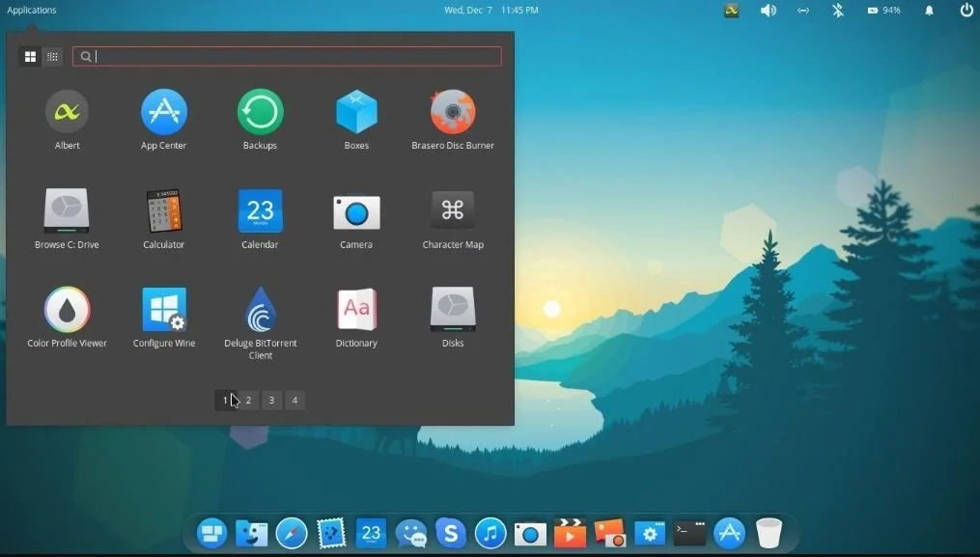Open the power session menu
Image resolution: width=980 pixels, height=557 pixels.
point(966,11)
